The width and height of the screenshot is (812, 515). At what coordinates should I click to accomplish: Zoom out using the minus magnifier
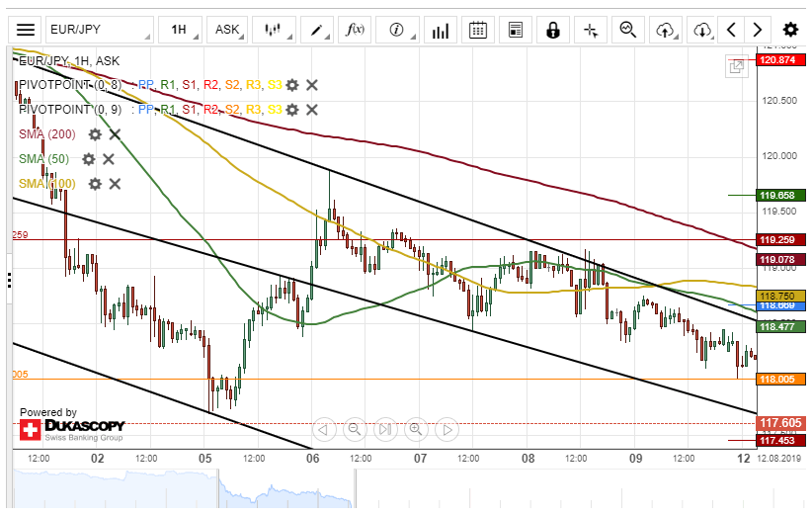click(355, 430)
